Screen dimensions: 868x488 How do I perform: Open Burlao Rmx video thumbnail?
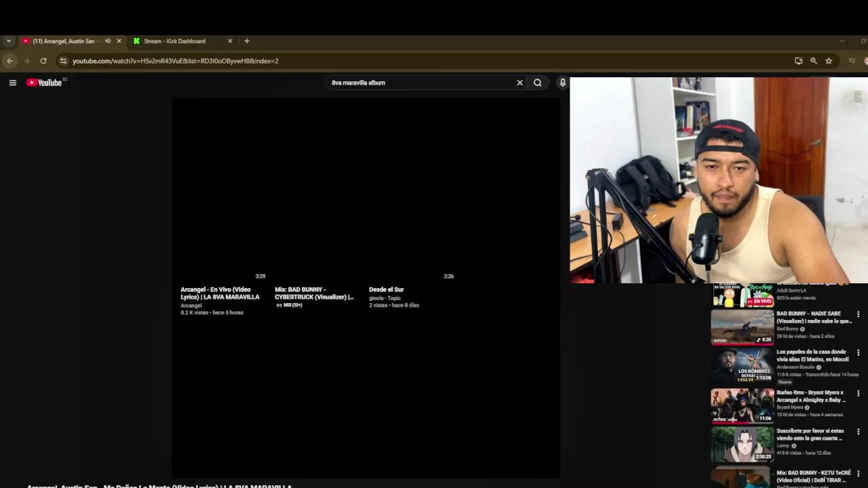(x=742, y=405)
